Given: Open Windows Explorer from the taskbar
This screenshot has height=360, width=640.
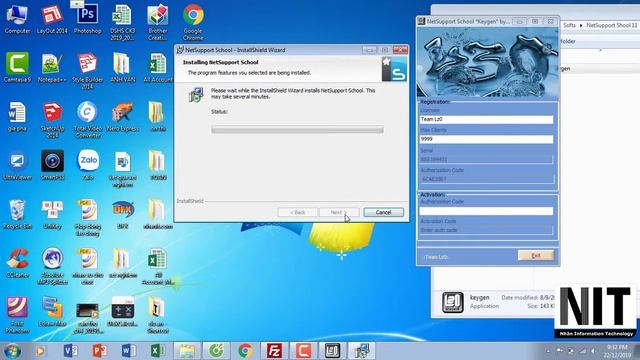Looking at the screenshot, I should (187, 351).
